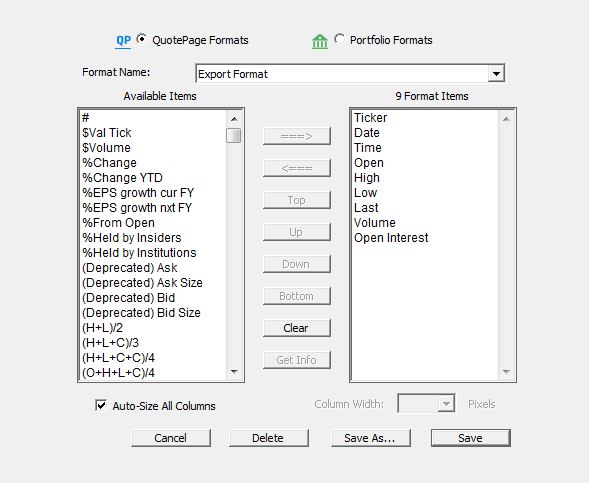Click the QP QuotePage icon
This screenshot has width=589, height=483.
pyautogui.click(x=123, y=41)
